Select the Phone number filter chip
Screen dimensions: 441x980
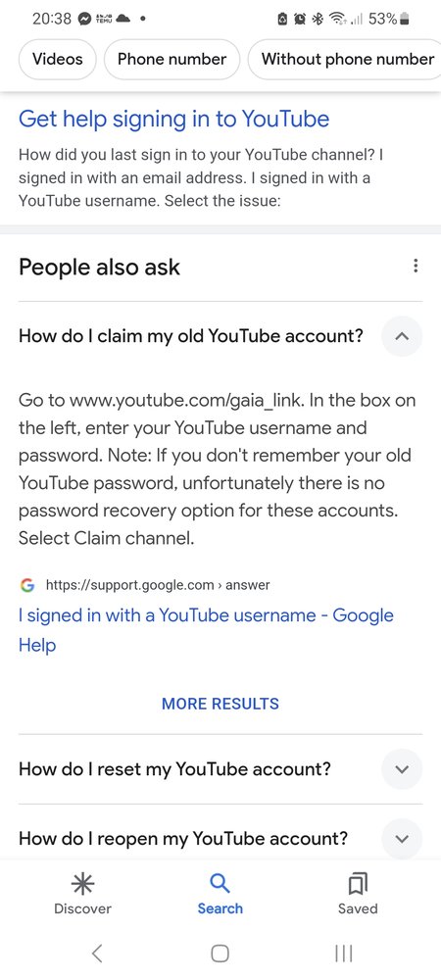pyautogui.click(x=171, y=60)
